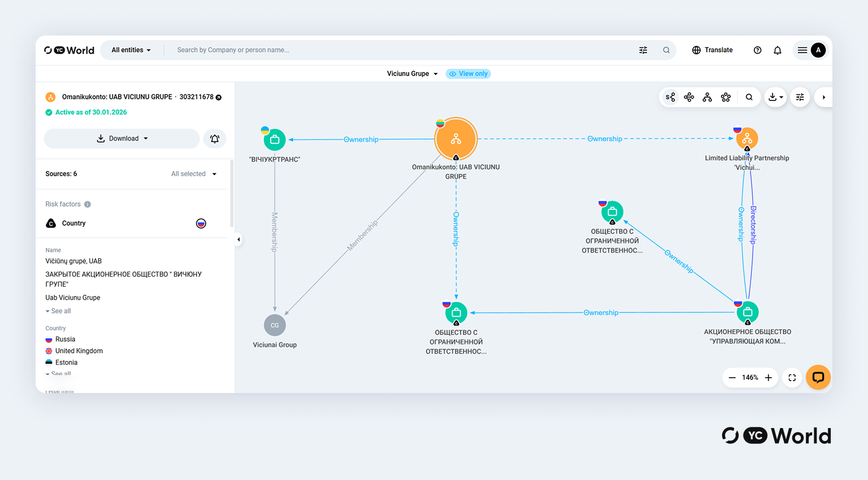Click the dashed Ownership label toward Partnership node
The image size is (868, 480).
click(x=605, y=138)
